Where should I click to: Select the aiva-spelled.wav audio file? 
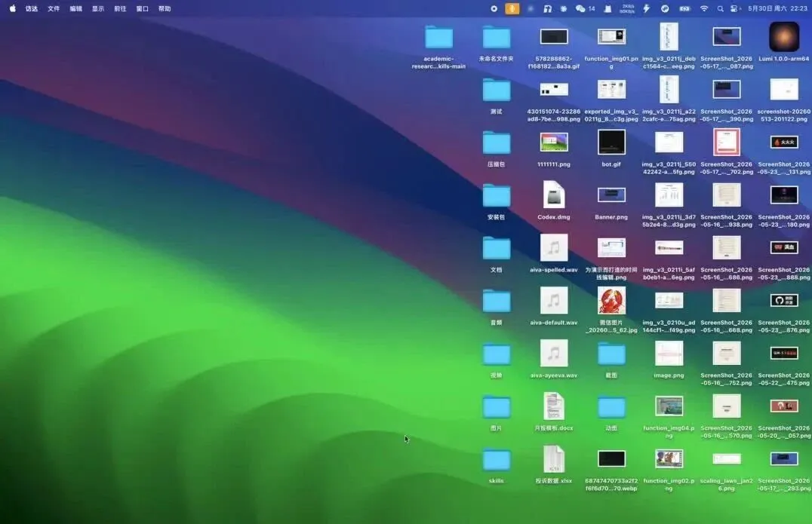click(x=554, y=248)
